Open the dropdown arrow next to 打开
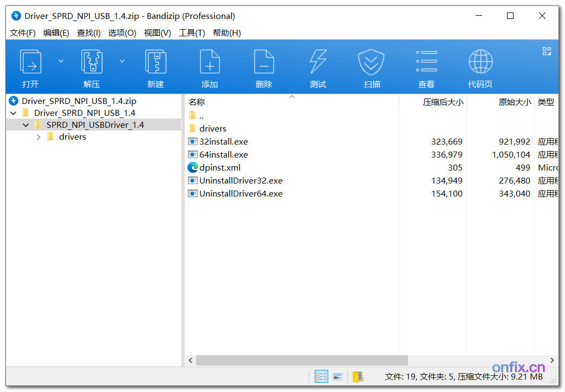The image size is (565, 392). [x=61, y=61]
